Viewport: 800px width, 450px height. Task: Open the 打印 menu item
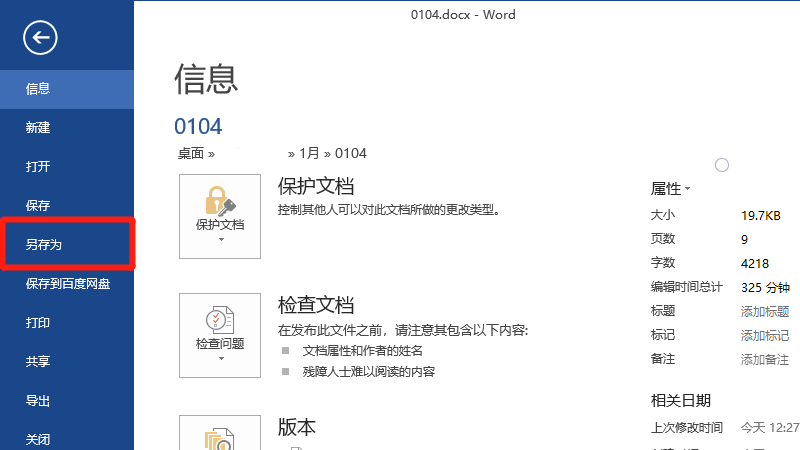(x=38, y=323)
